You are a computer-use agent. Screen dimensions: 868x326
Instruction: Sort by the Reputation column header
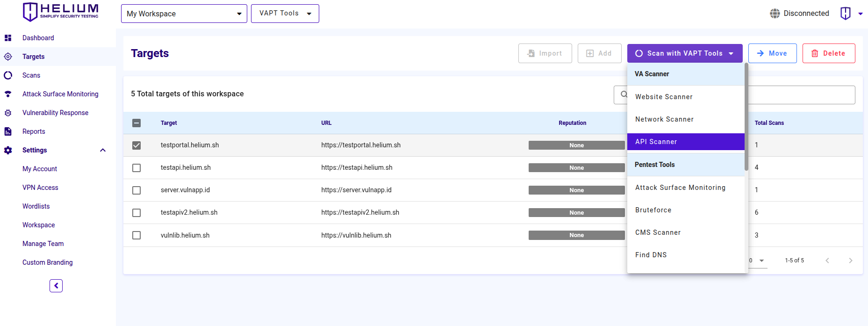[572, 123]
